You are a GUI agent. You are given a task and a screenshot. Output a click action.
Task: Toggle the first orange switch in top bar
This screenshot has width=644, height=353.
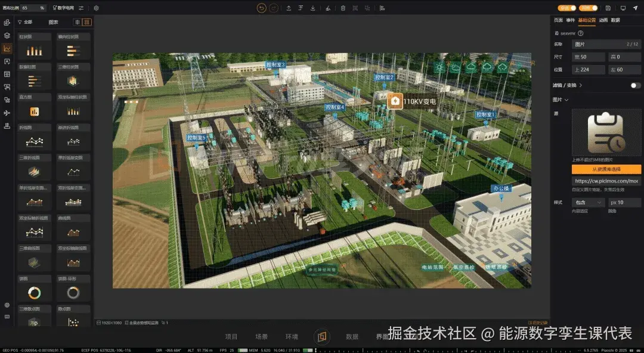pyautogui.click(x=566, y=8)
